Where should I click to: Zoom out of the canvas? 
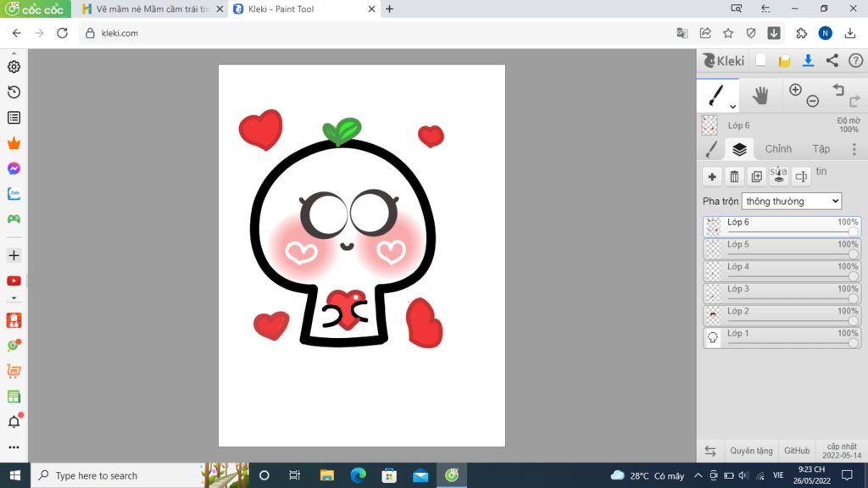[x=813, y=101]
